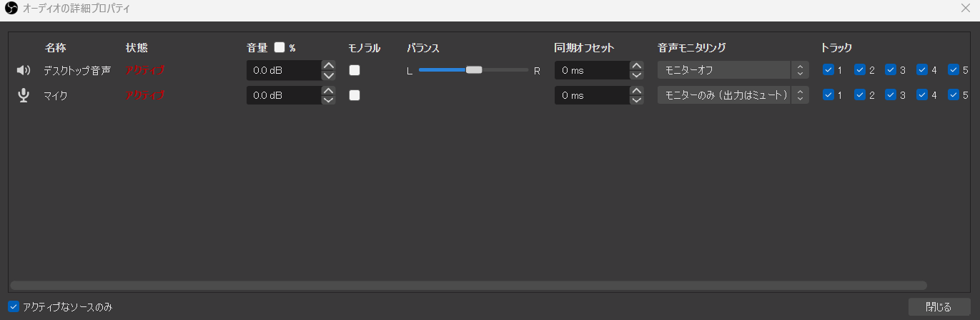Click the horizontal scrollbar at bottom

469,286
